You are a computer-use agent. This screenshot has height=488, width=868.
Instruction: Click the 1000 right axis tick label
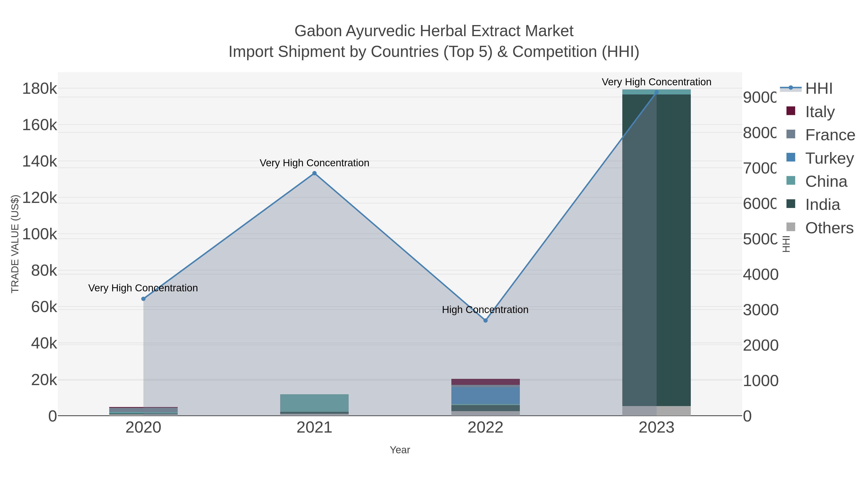(760, 381)
